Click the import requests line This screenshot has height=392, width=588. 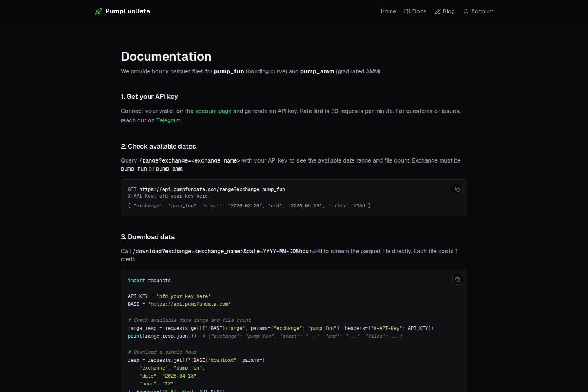pyautogui.click(x=149, y=281)
